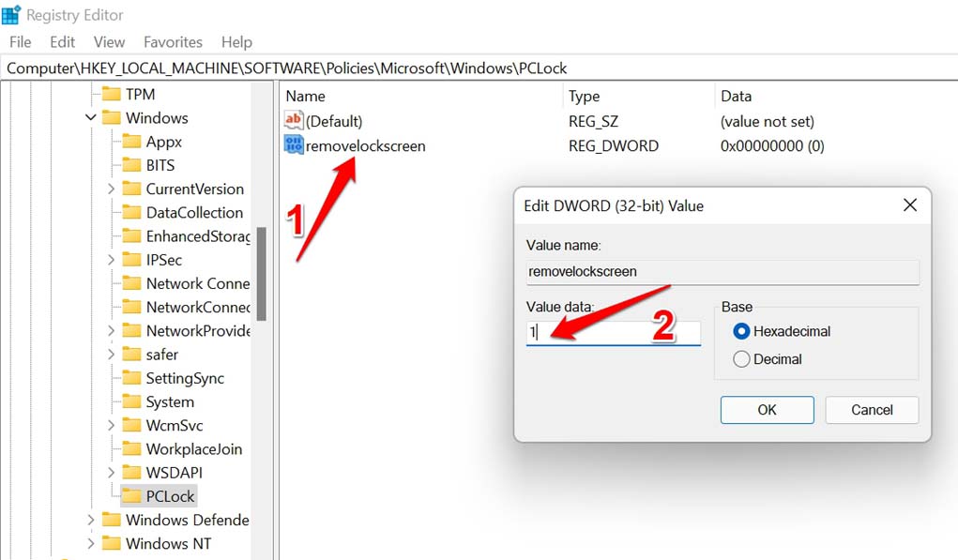Click the Windows Defender folder icon
Image resolution: width=958 pixels, height=560 pixels.
112,520
